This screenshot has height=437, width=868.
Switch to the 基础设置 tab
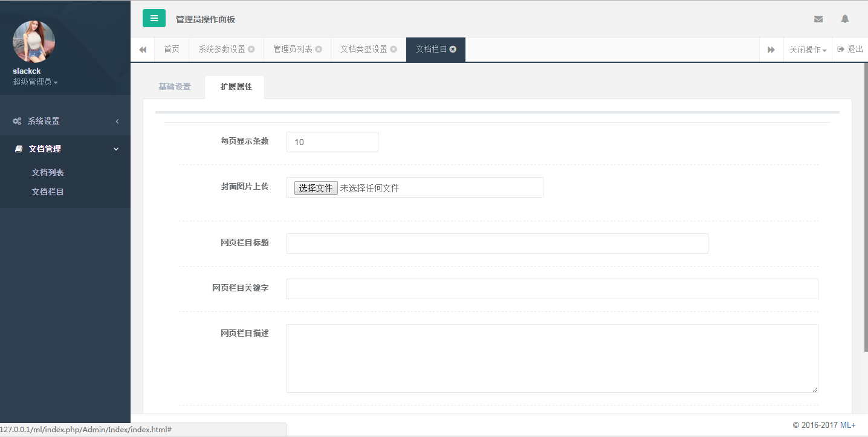pos(174,87)
